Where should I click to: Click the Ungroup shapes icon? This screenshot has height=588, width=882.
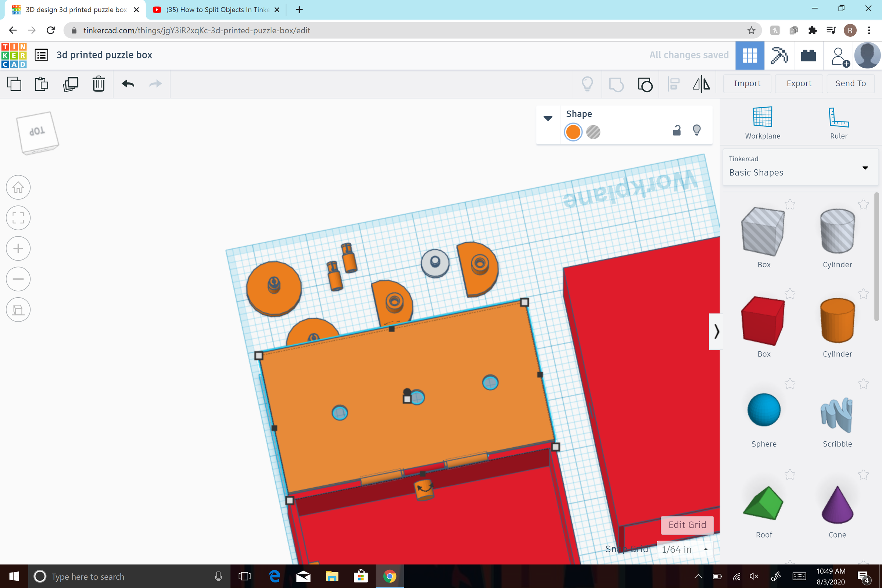click(x=645, y=84)
